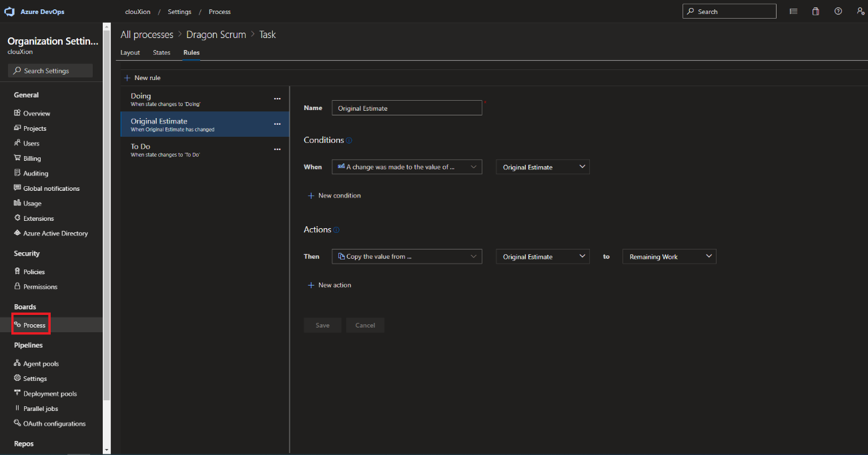868x455 pixels.
Task: Click the rule Name input field
Action: coord(406,108)
